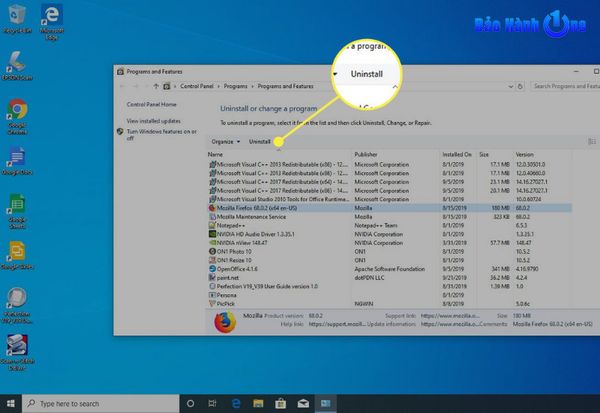Open the Google Chrome desktop shortcut

16,109
